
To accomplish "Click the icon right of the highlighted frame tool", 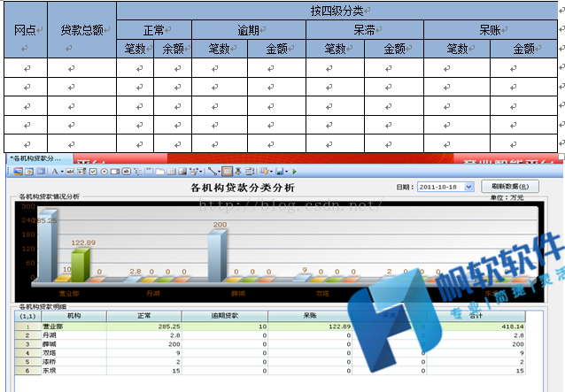I will point(238,172).
